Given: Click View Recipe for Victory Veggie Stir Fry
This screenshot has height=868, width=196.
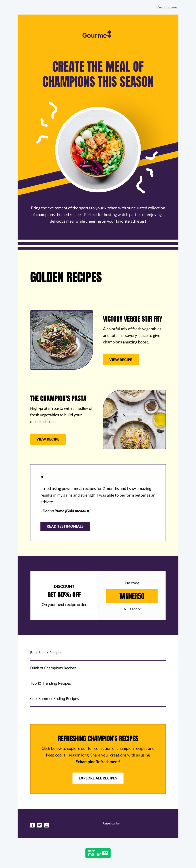Looking at the screenshot, I should click(121, 360).
